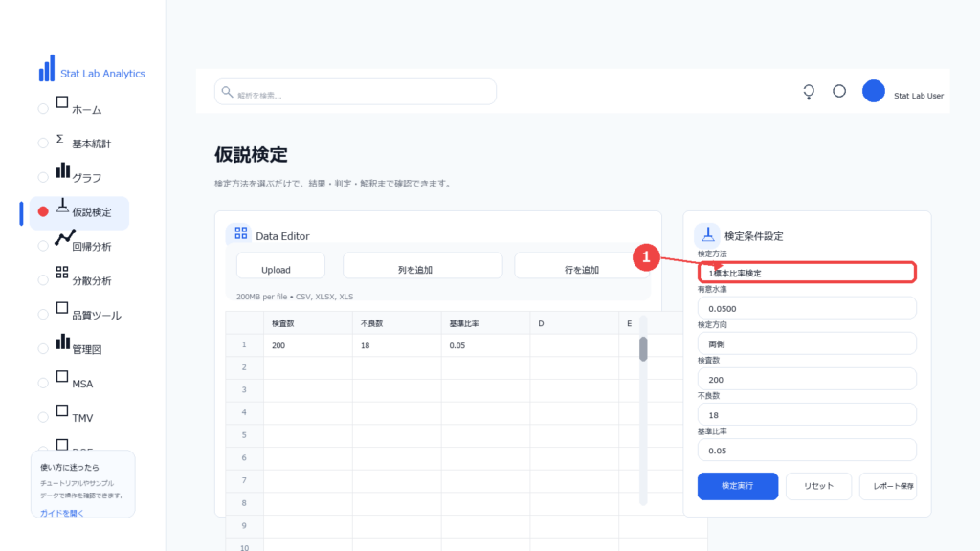Image resolution: width=980 pixels, height=551 pixels.
Task: Click the 有意水準 field showing 0.0500
Action: coord(807,308)
